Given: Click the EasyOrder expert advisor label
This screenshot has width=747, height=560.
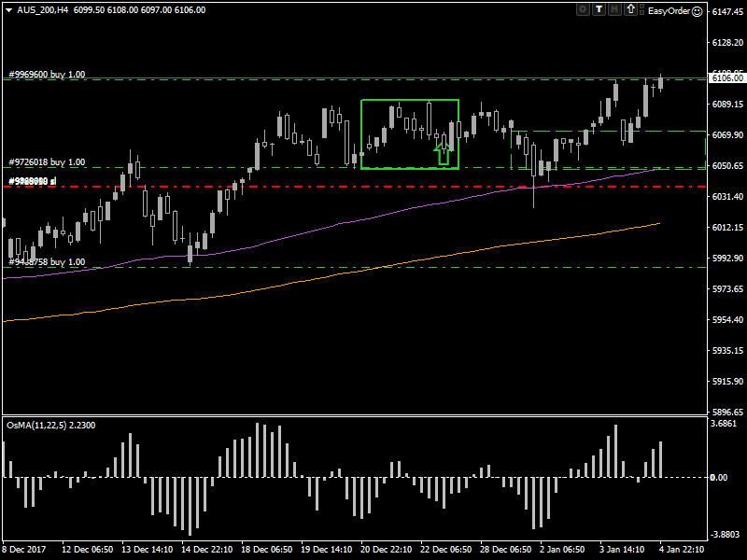Looking at the screenshot, I should (669, 11).
